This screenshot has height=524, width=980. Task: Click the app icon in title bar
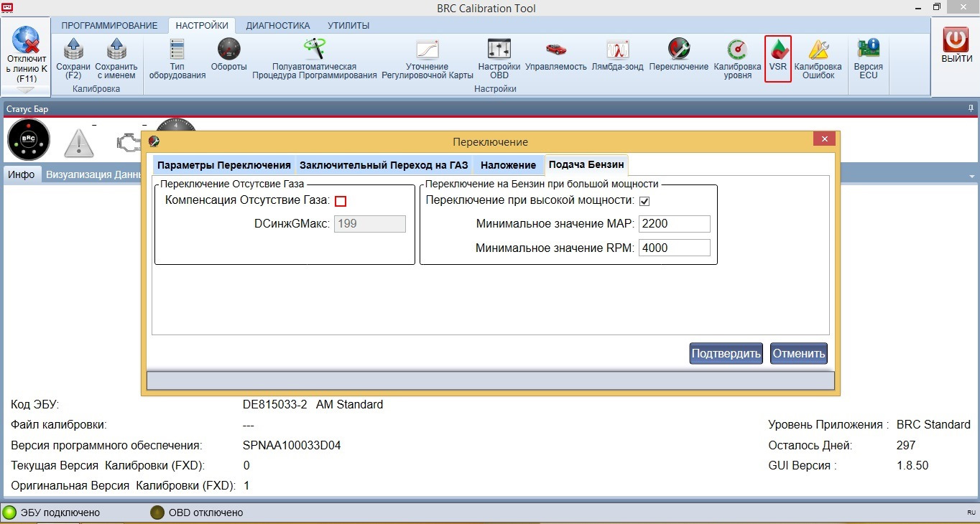click(x=8, y=8)
